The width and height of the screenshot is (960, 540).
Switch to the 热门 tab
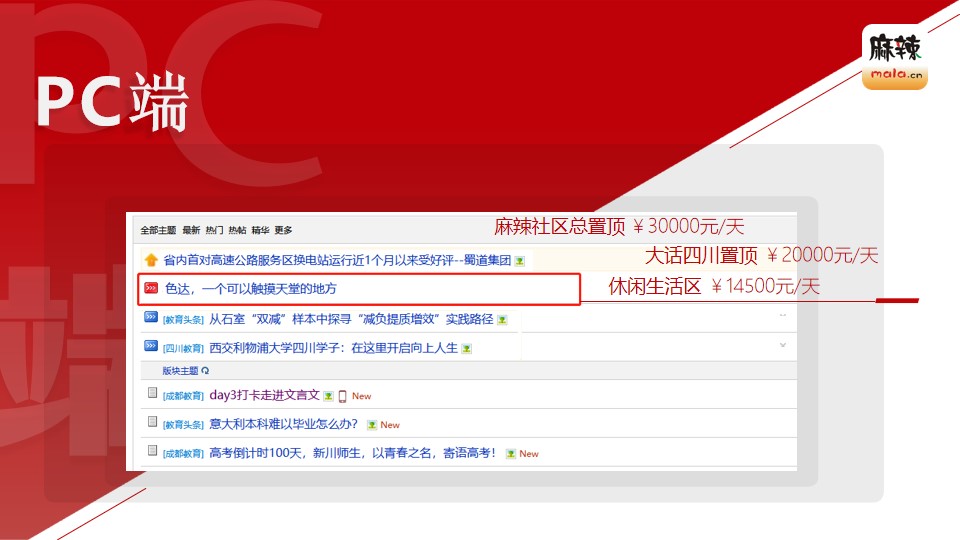(214, 230)
